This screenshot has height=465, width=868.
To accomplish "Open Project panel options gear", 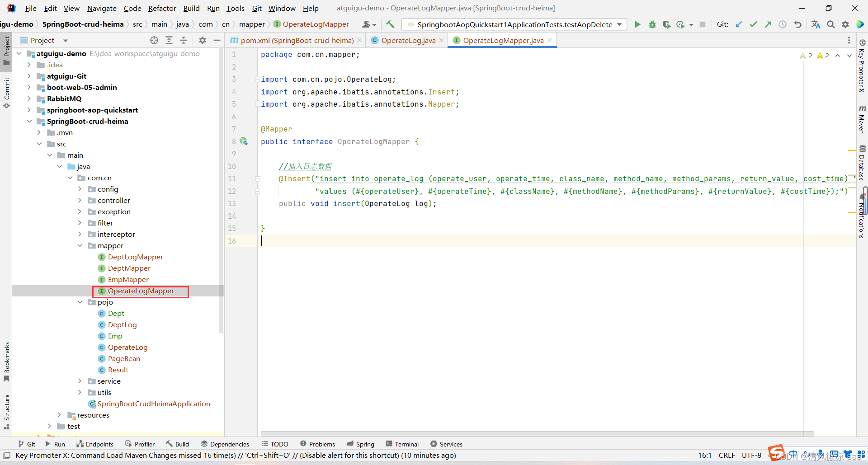I will 203,40.
